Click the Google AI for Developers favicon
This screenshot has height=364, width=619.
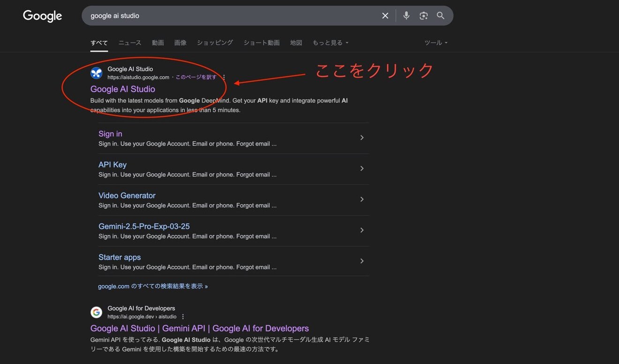(x=96, y=312)
